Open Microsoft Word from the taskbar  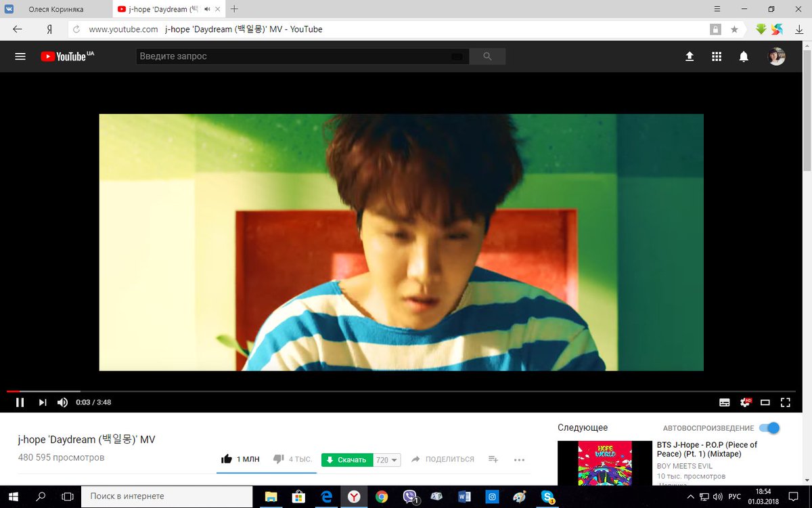pyautogui.click(x=464, y=496)
